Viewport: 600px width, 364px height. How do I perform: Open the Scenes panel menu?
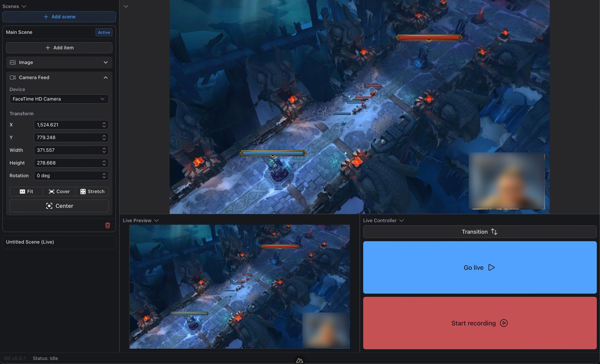point(23,6)
